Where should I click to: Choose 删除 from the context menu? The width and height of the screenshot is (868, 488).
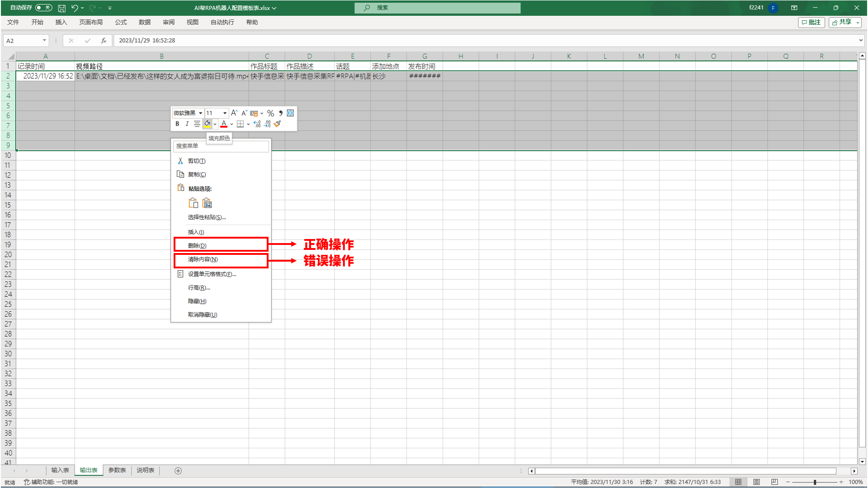221,245
